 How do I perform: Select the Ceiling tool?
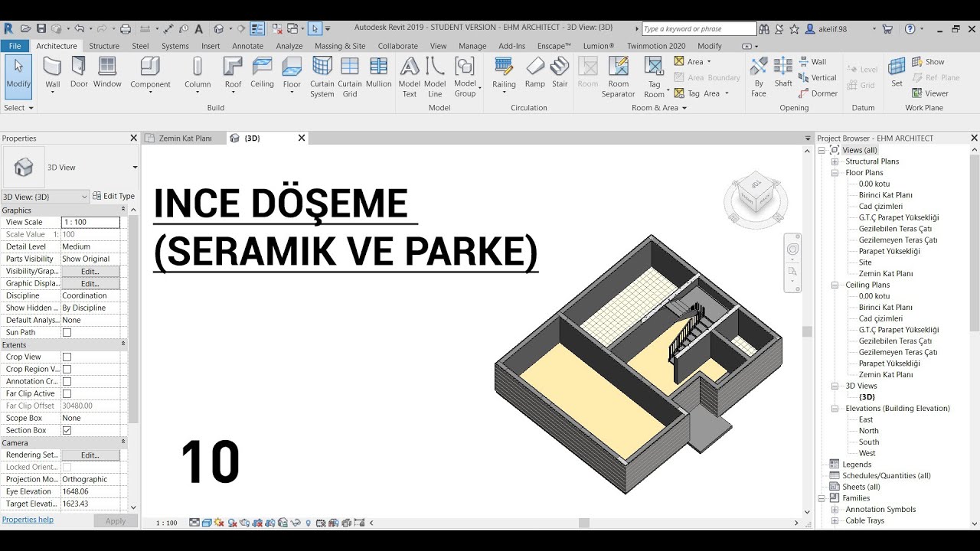[x=262, y=73]
